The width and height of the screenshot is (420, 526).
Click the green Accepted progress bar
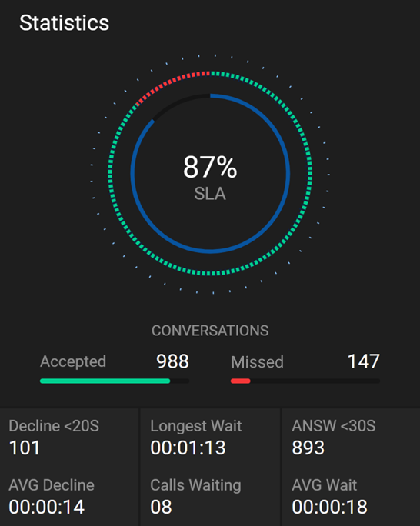pos(105,381)
